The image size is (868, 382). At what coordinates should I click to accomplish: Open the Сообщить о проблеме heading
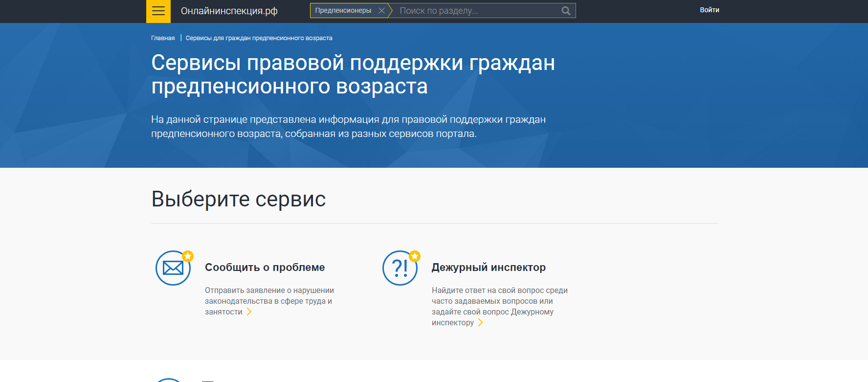(x=265, y=268)
